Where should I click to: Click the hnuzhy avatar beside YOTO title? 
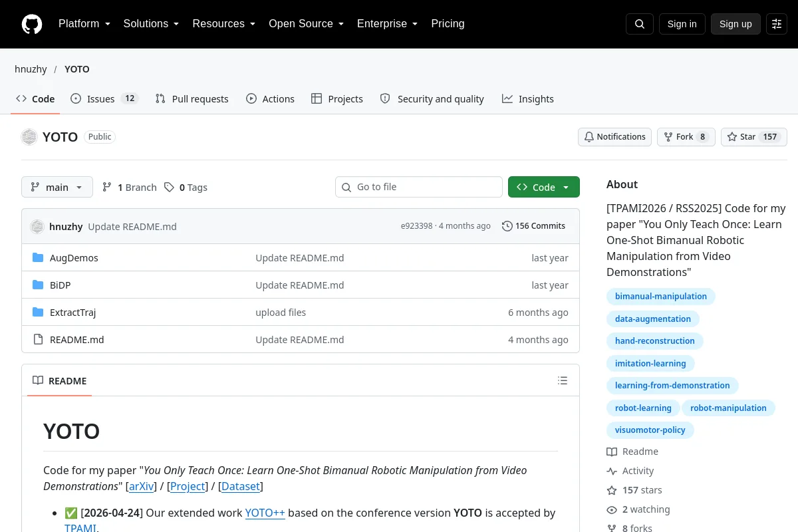click(29, 137)
